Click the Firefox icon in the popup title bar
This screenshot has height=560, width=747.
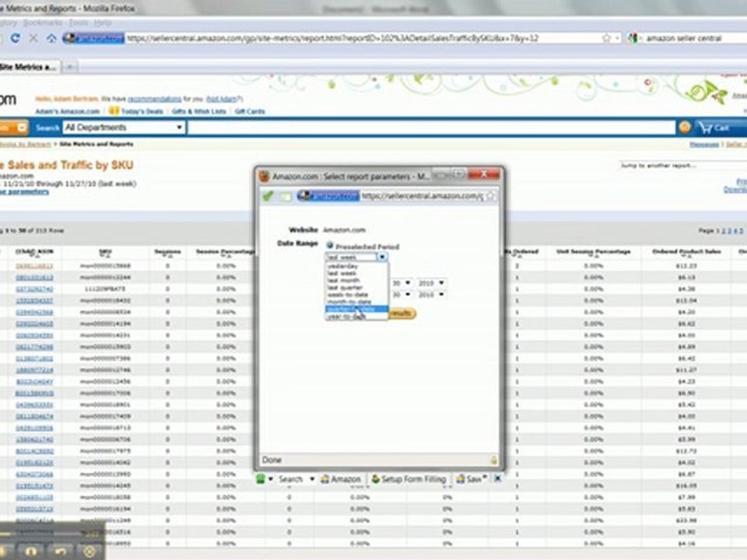point(264,177)
